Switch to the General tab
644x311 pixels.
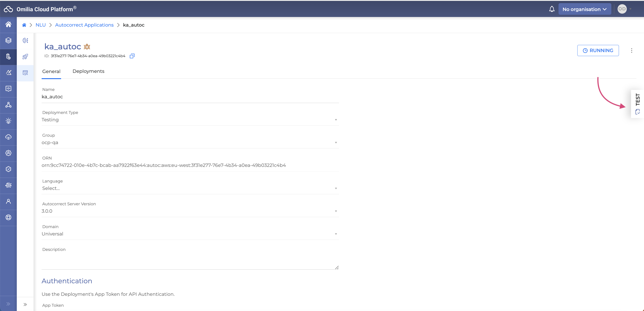51,71
